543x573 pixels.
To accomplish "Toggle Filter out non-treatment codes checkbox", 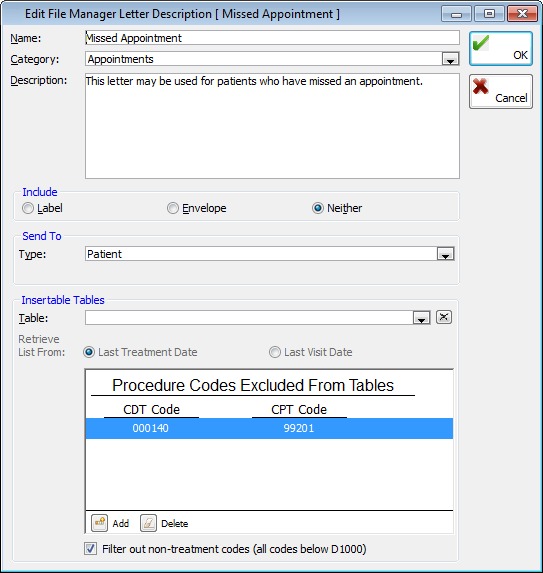I will [x=90, y=549].
